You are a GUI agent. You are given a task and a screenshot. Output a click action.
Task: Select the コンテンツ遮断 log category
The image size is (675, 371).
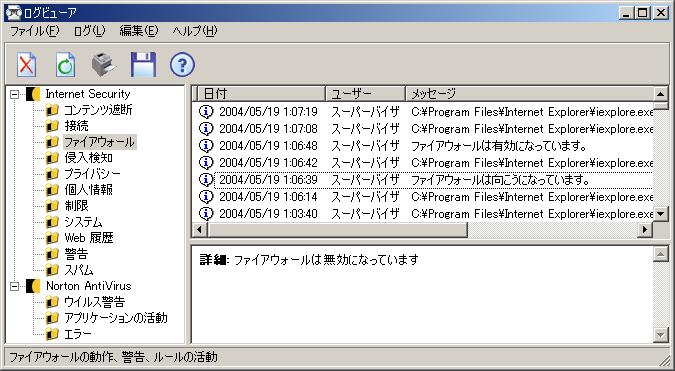pyautogui.click(x=98, y=110)
